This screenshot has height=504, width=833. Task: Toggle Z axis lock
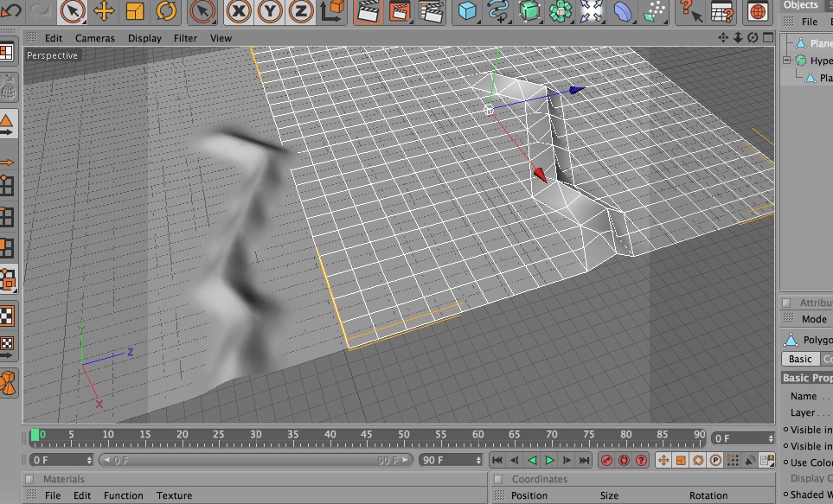click(301, 11)
